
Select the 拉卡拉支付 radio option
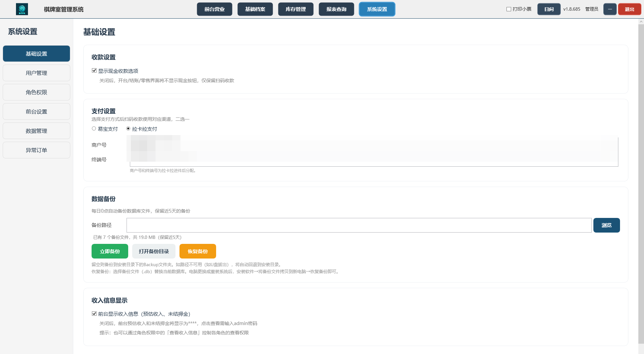128,128
